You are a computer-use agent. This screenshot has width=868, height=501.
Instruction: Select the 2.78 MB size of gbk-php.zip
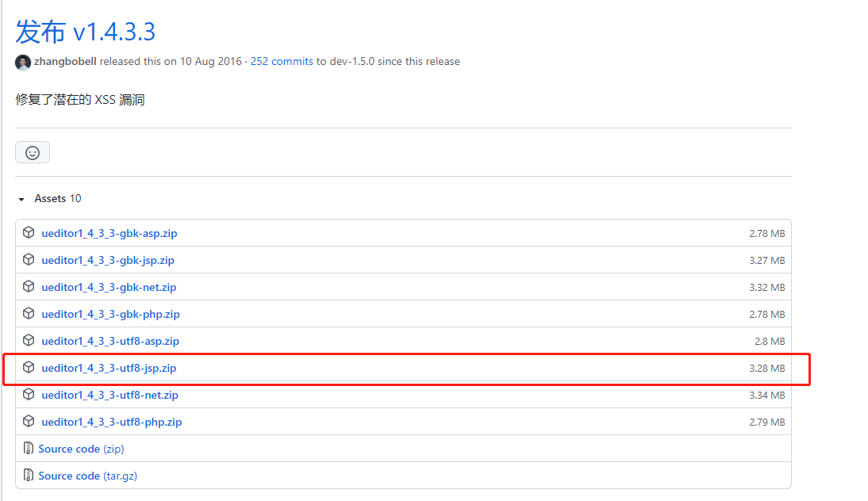click(x=766, y=315)
